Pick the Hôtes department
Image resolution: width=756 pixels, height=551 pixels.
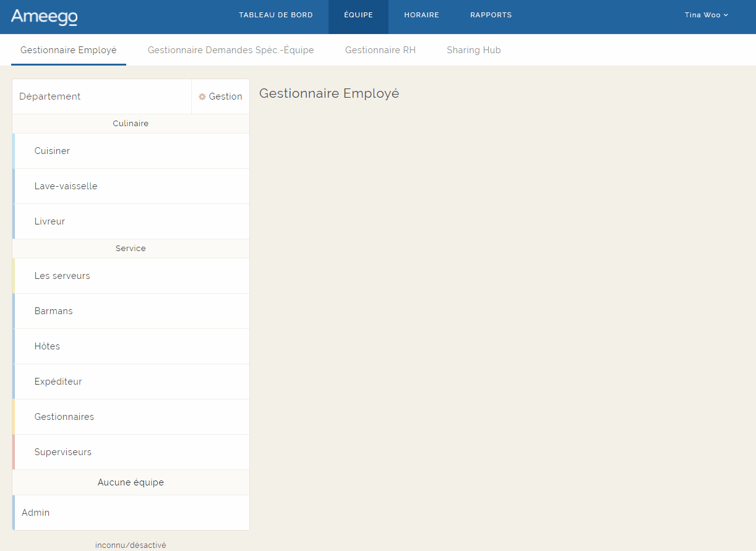coord(48,346)
